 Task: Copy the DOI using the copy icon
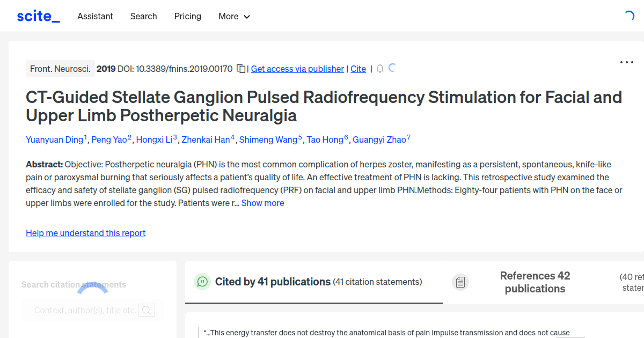[241, 69]
